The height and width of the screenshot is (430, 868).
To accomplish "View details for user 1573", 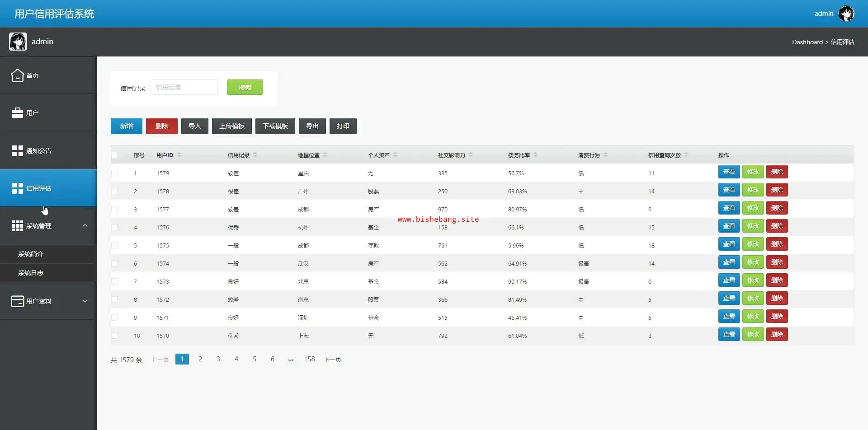I will point(729,280).
